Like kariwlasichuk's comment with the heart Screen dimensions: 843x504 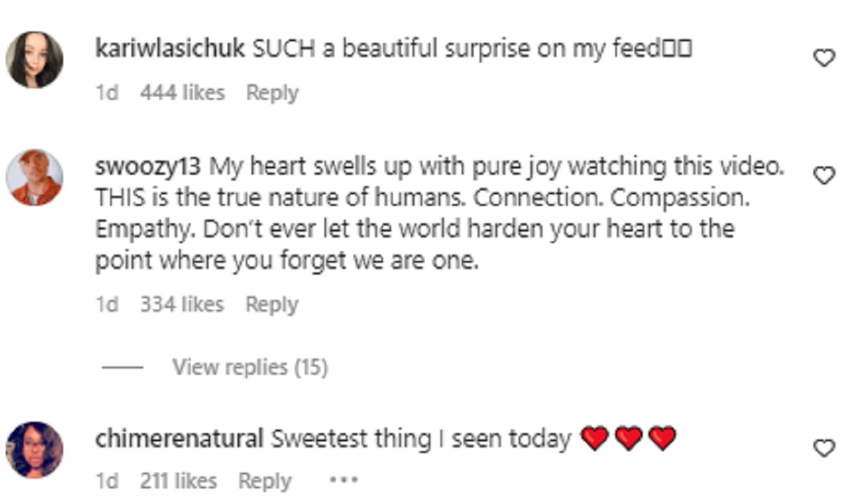click(823, 60)
